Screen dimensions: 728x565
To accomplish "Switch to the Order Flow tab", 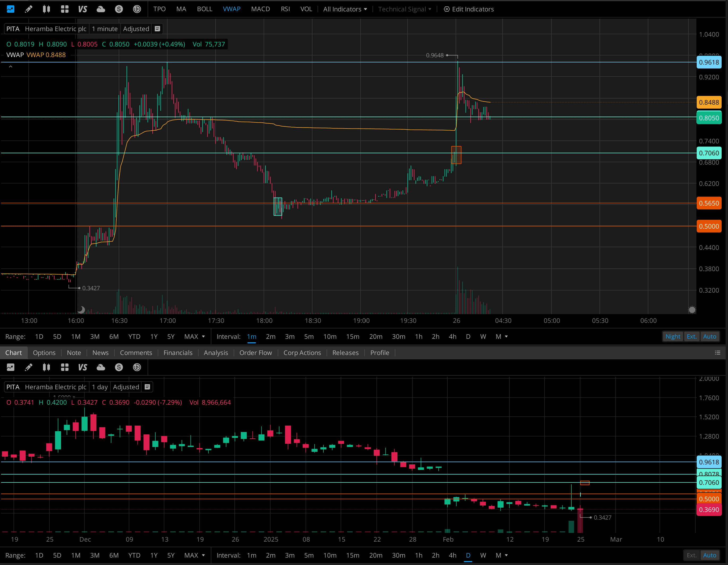I will click(255, 353).
